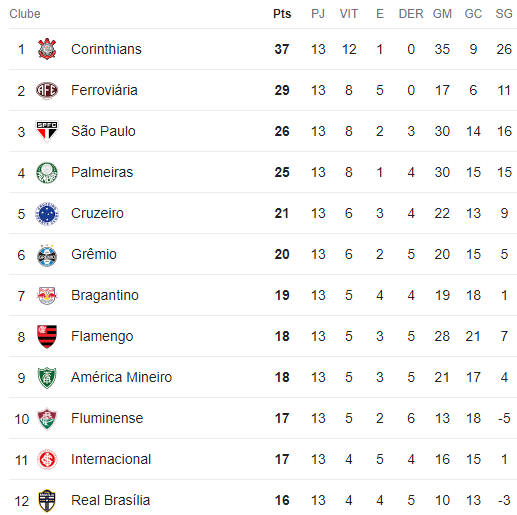This screenshot has width=517, height=515.
Task: Click the São Paulo SPFC crest
Action: pos(47,131)
